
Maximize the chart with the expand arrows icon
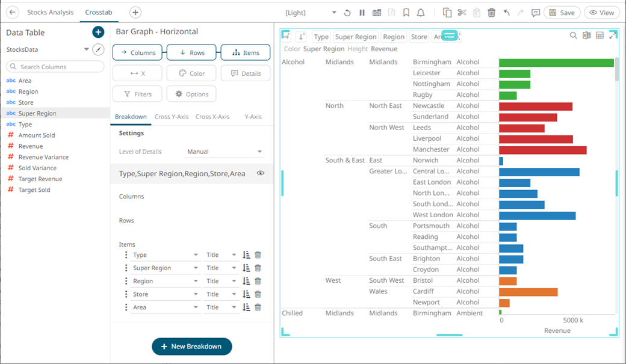(613, 35)
